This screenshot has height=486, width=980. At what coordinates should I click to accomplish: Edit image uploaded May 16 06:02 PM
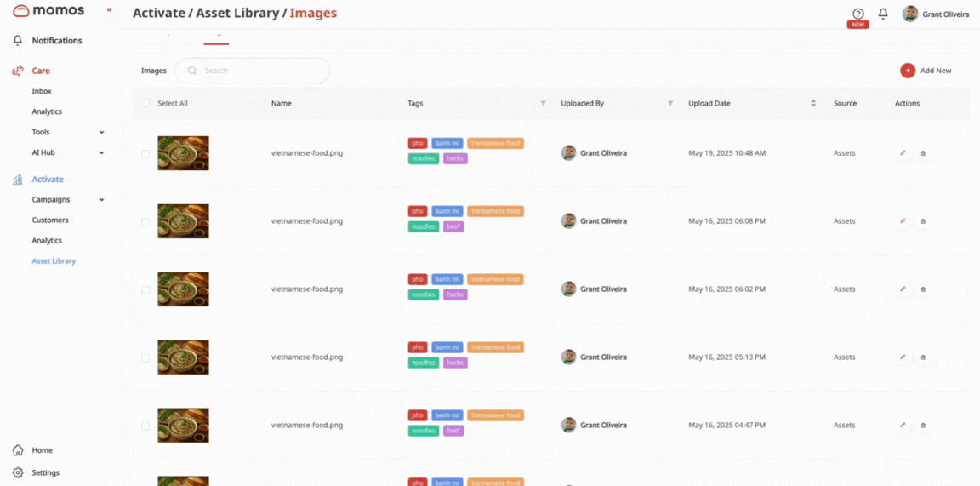(x=903, y=289)
